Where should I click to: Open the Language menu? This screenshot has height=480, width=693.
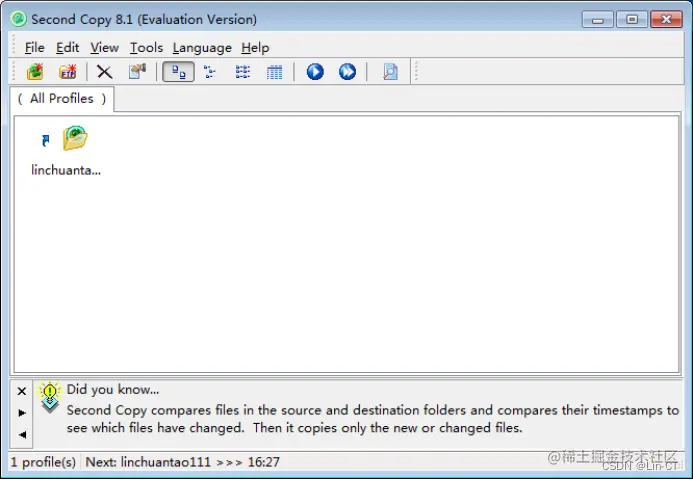coord(202,47)
